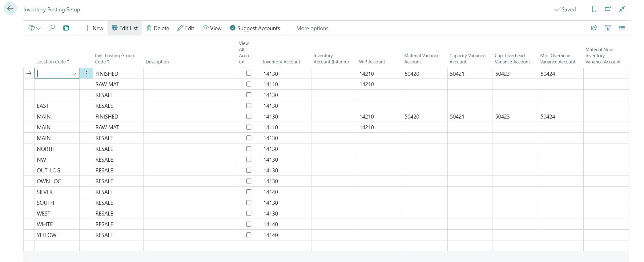
Task: Toggle checkbox in MAIN FINISHED row
Action: tap(249, 116)
